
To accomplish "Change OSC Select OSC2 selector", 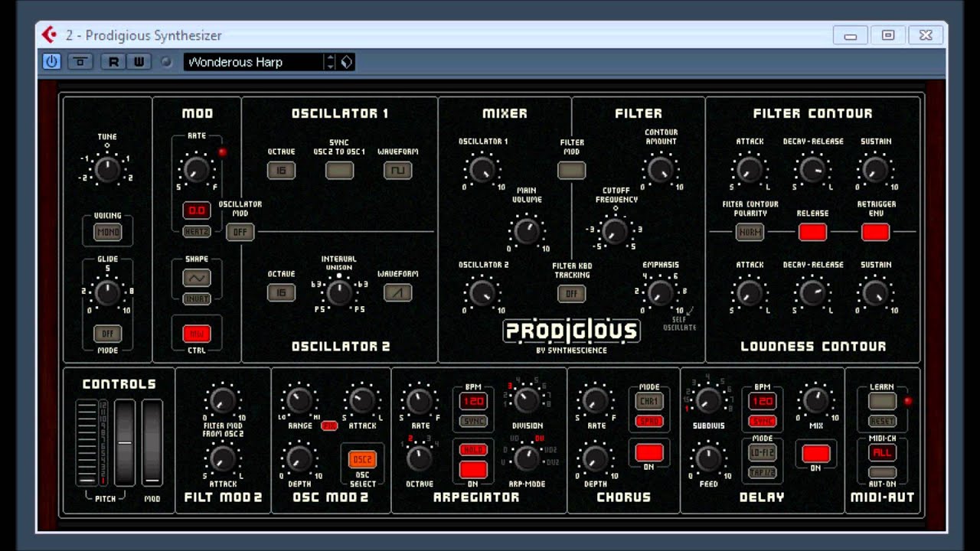I will pos(362,459).
